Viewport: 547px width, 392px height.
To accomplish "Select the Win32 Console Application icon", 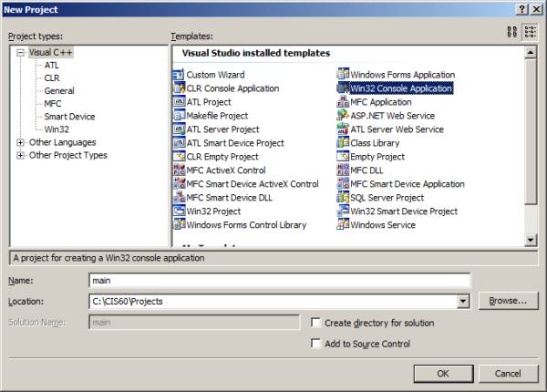I will click(x=343, y=88).
